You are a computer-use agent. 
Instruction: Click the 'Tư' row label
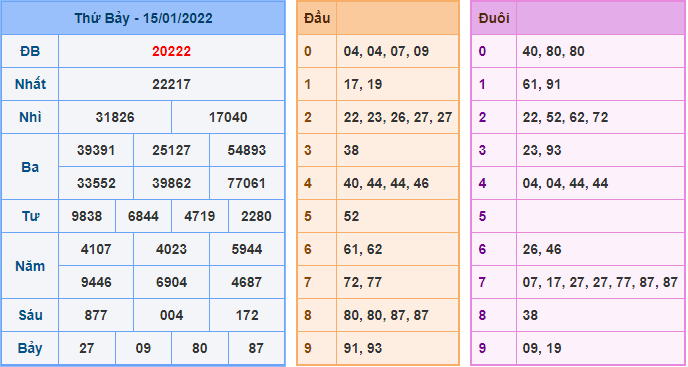[30, 216]
